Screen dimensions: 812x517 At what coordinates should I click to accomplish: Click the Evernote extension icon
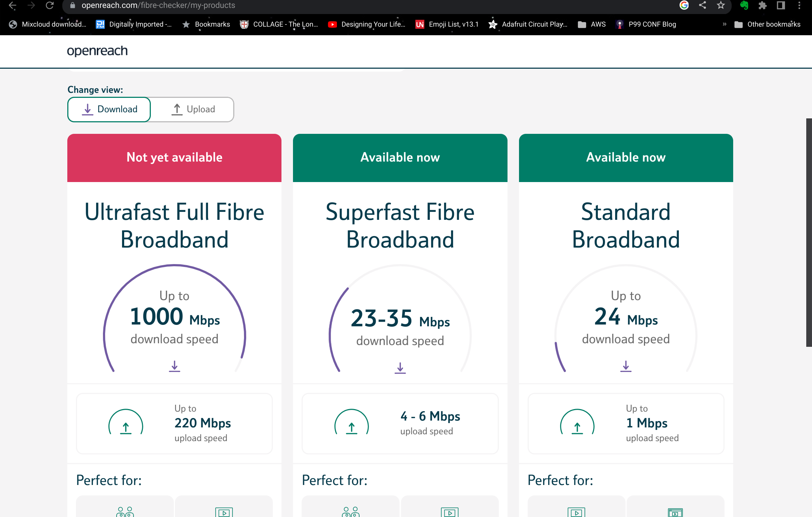(x=744, y=5)
